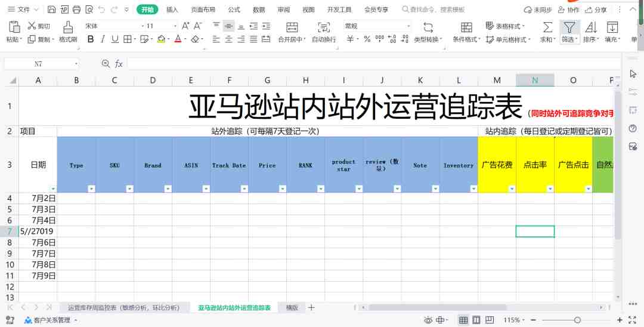Screen dimensions: 644x327
Task: Add a new sheet with plus button
Action: [x=311, y=307]
